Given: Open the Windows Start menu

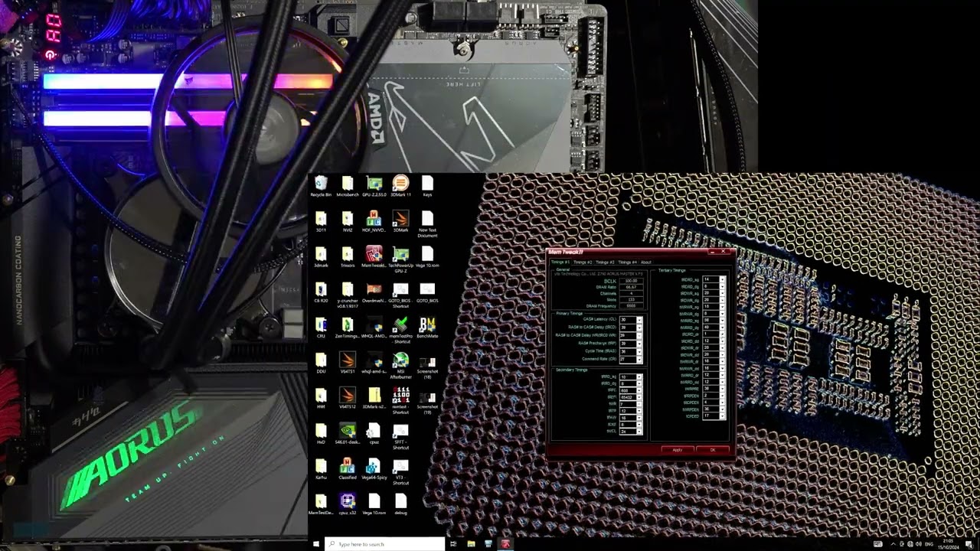Looking at the screenshot, I should tap(315, 544).
